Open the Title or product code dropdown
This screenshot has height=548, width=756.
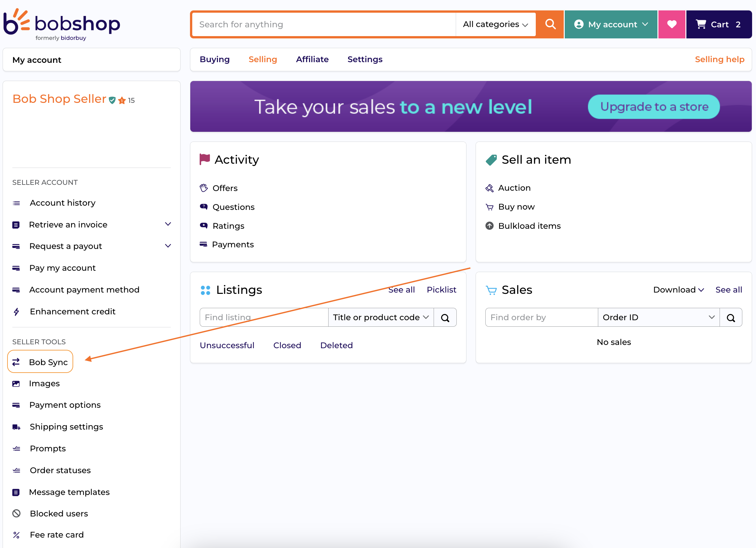click(x=381, y=317)
